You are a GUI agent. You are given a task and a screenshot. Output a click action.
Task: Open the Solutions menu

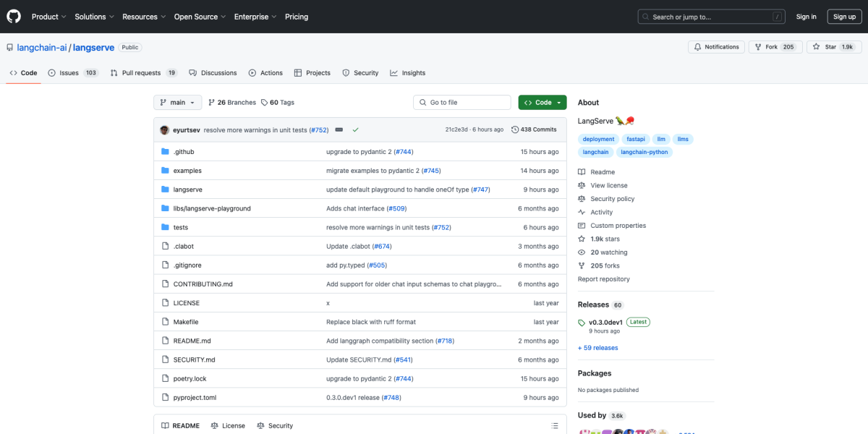point(94,17)
